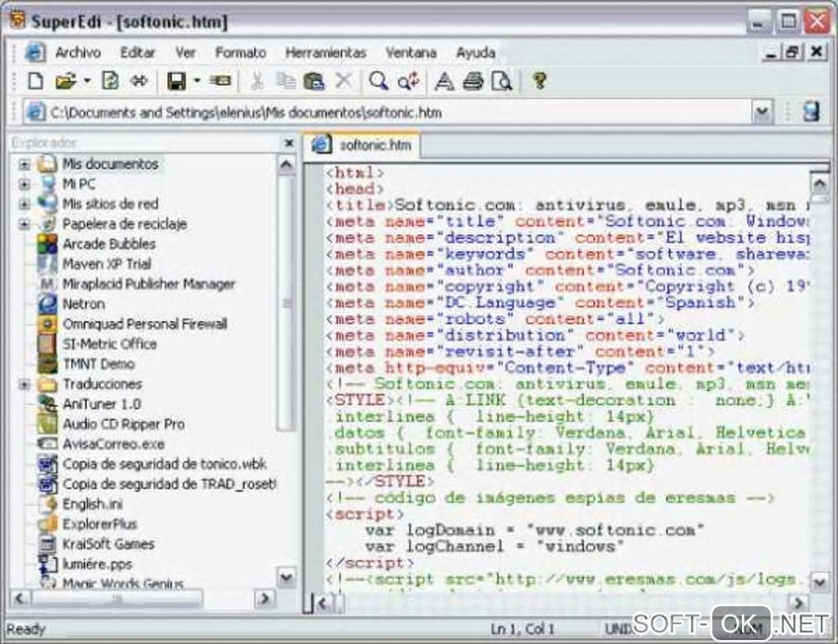Open the Archivo menu
This screenshot has height=644, width=838.
click(78, 53)
